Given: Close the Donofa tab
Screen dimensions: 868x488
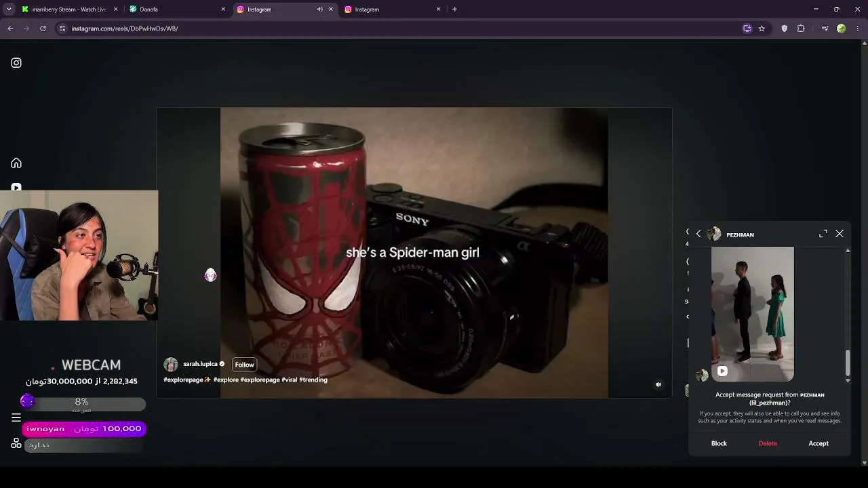Looking at the screenshot, I should [223, 9].
